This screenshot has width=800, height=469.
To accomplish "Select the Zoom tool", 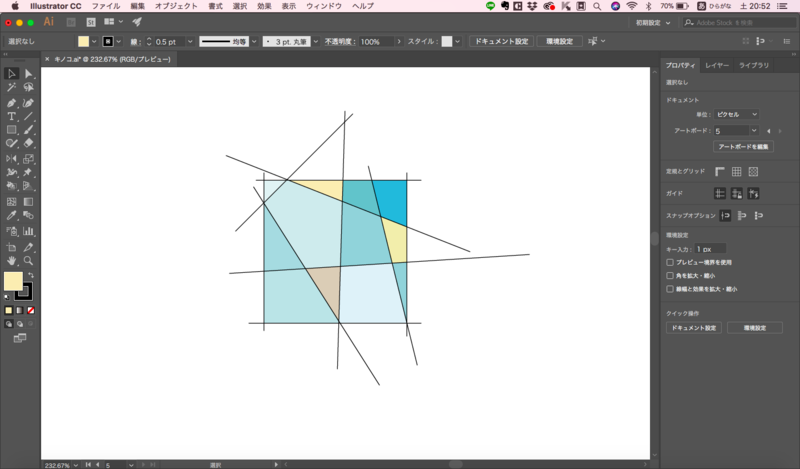I will coord(28,261).
